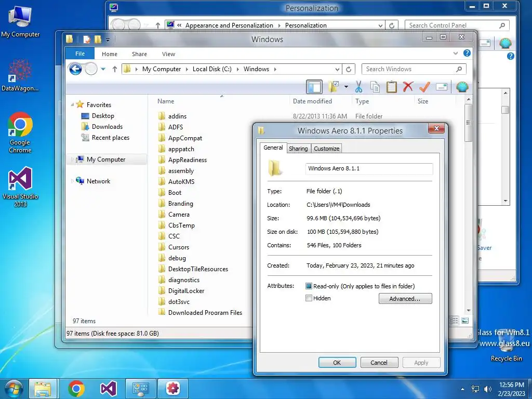Image resolution: width=532 pixels, height=399 pixels.
Task: Click My Computer in the address breadcrumb
Action: tap(162, 69)
